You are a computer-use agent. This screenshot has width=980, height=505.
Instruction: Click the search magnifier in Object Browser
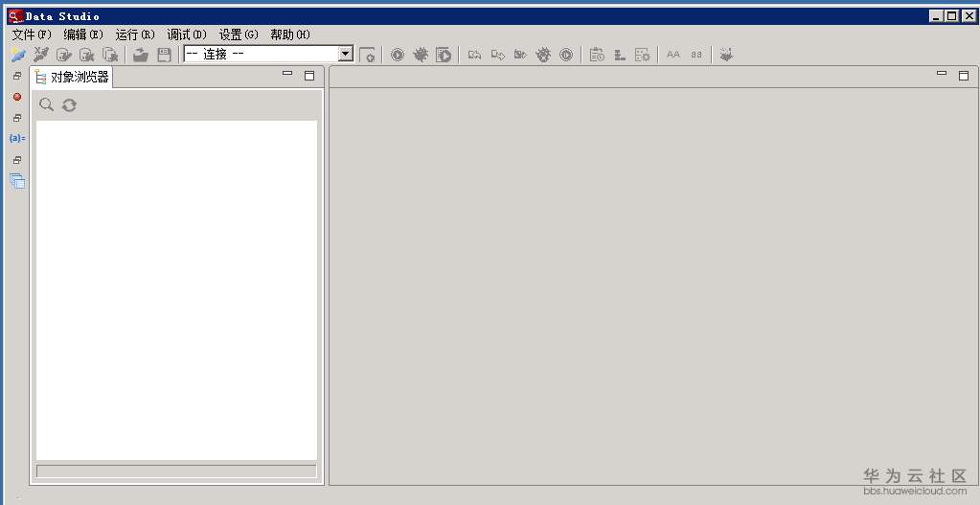tap(46, 104)
